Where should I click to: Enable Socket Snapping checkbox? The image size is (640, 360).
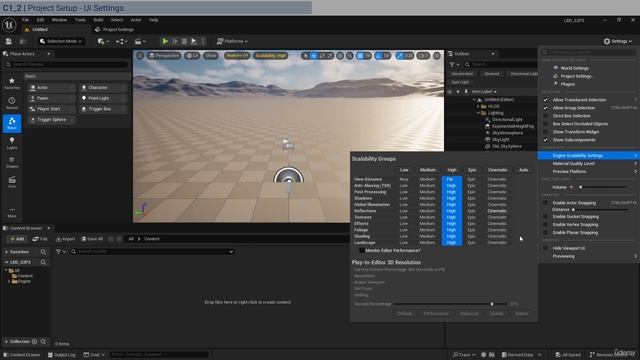[545, 216]
